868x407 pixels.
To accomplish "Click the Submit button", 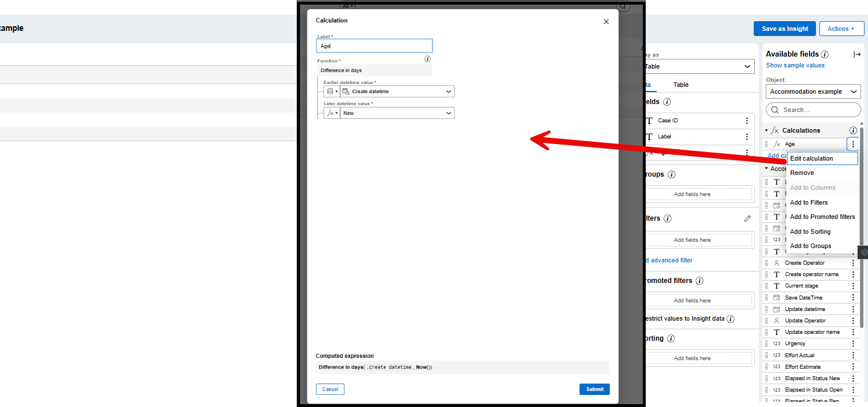I will tap(594, 389).
